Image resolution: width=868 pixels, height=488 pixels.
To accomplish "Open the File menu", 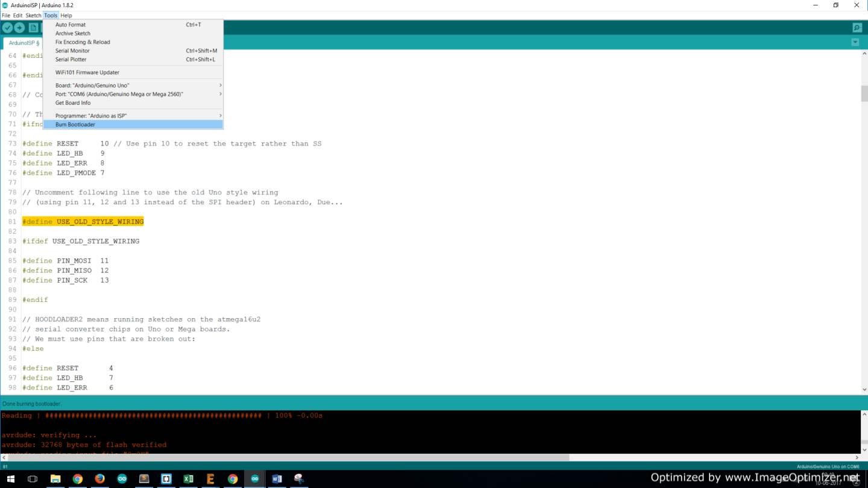I will coord(6,15).
